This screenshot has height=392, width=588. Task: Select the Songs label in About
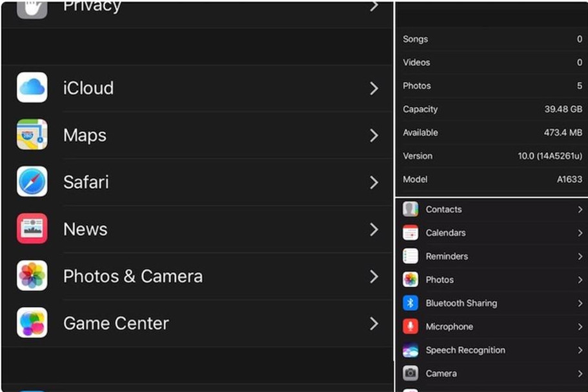point(415,39)
